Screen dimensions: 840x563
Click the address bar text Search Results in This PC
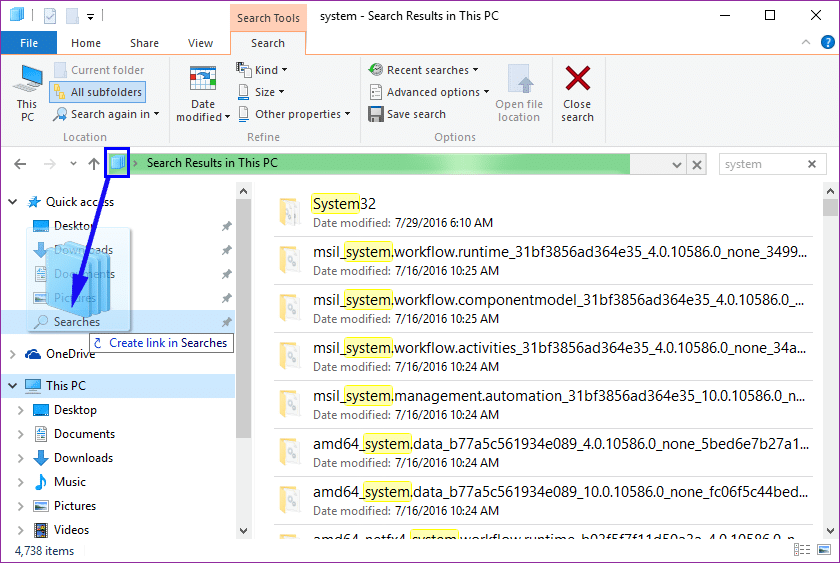click(x=212, y=163)
